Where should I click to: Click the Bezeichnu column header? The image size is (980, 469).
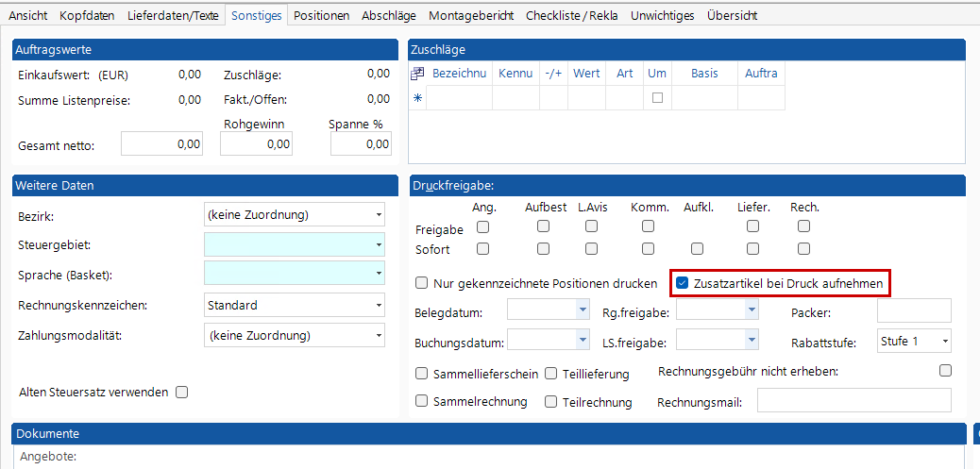pyautogui.click(x=459, y=74)
